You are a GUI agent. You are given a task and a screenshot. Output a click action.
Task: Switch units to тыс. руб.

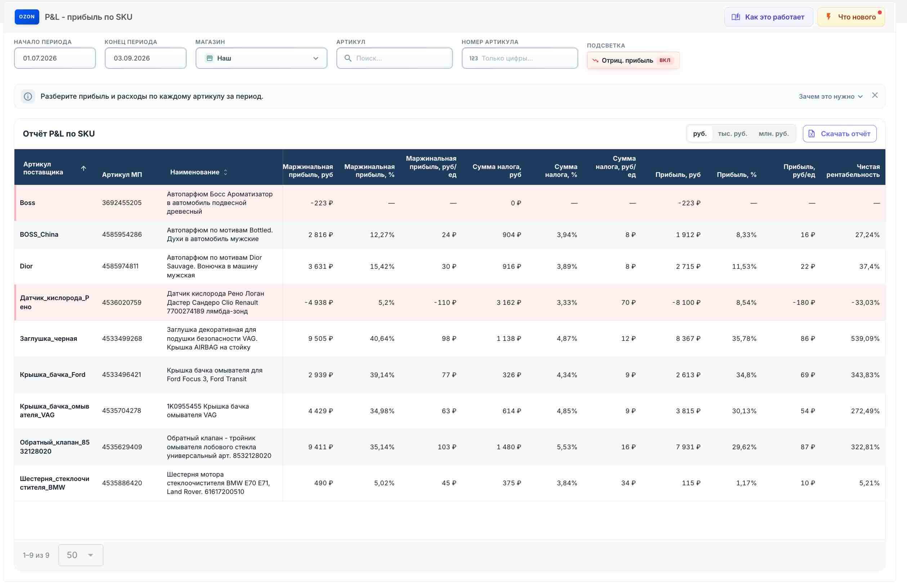[732, 134]
